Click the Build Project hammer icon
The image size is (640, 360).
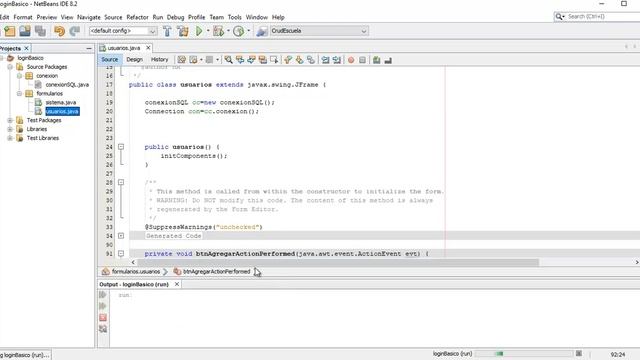pos(167,31)
